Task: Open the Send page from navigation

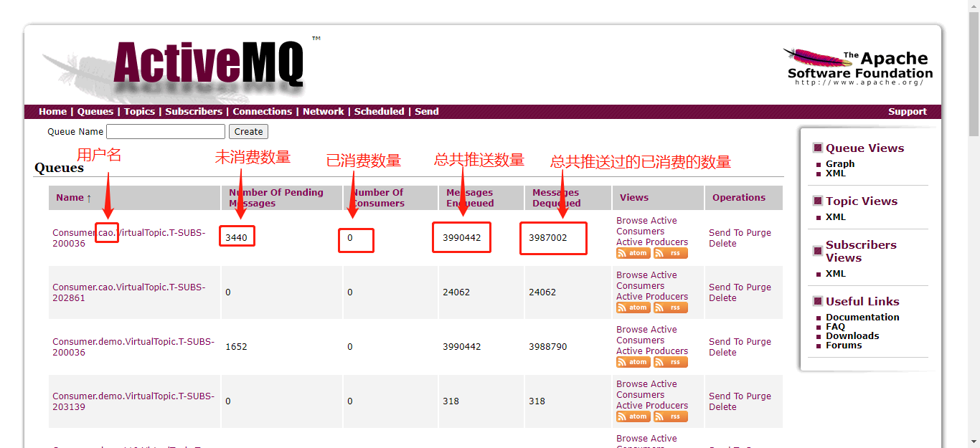Action: coord(426,112)
